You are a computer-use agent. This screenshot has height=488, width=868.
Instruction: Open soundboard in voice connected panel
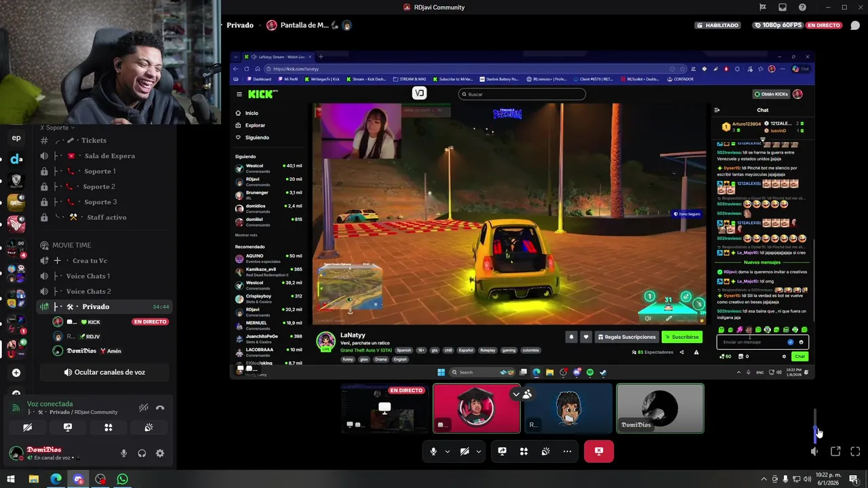coord(149,428)
